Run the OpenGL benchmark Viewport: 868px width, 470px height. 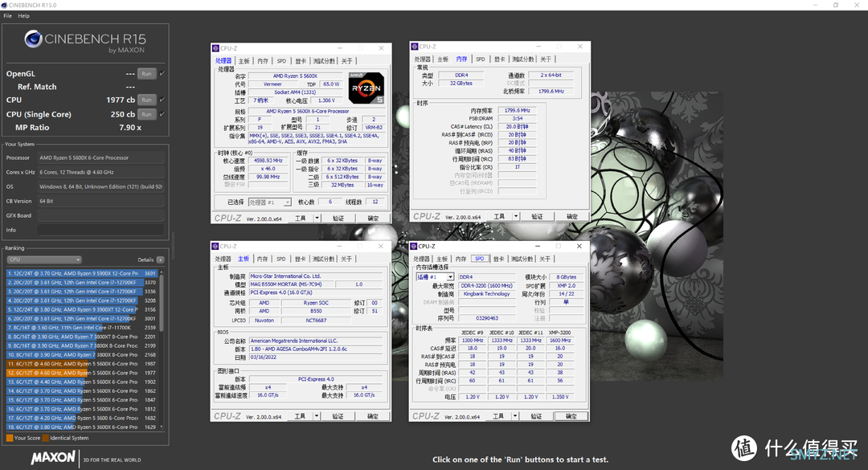coord(147,74)
